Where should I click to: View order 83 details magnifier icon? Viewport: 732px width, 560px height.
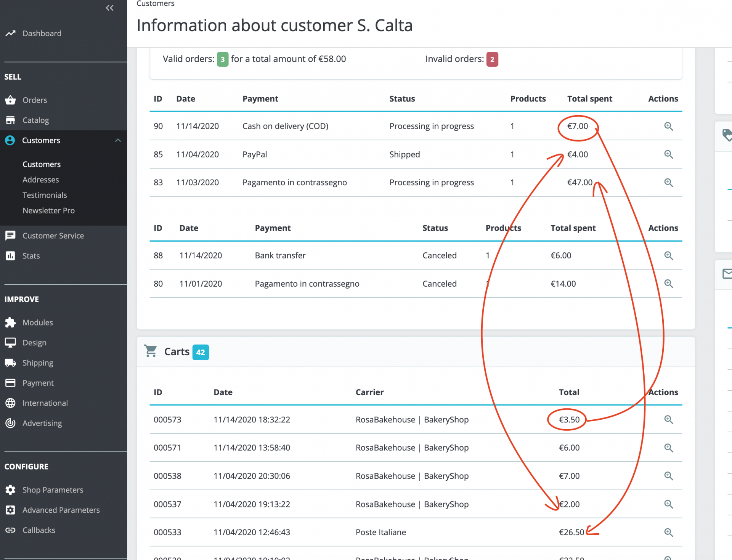(668, 183)
